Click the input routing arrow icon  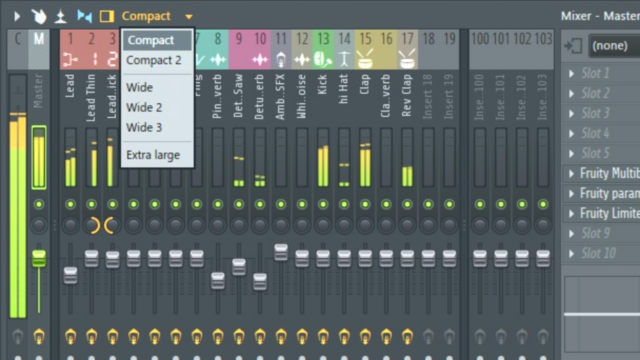[x=573, y=46]
